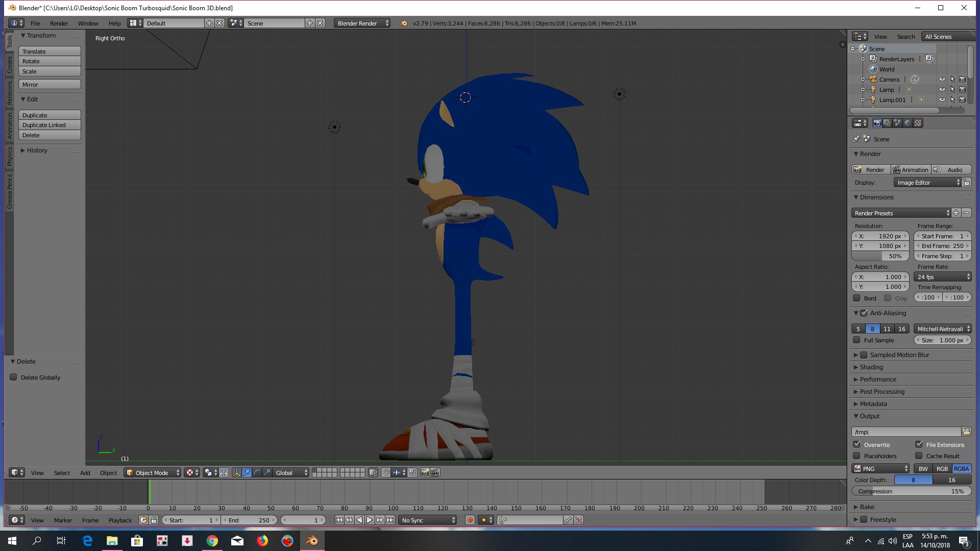Toggle Camera selectability arrow in outliner

(x=952, y=80)
